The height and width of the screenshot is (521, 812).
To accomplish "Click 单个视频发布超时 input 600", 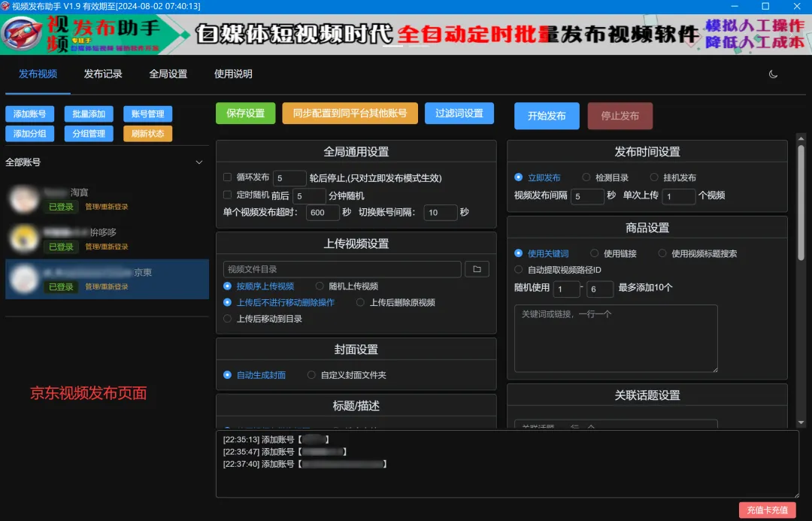I will coord(323,212).
